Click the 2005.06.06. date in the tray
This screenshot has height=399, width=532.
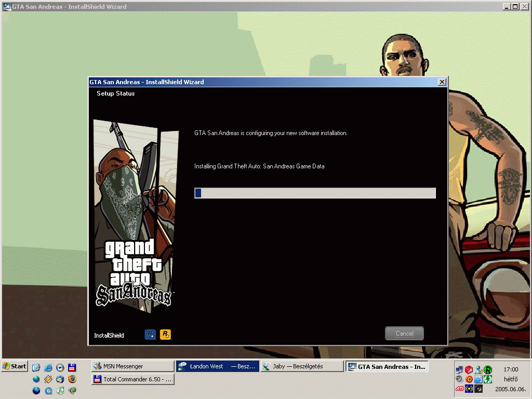click(511, 389)
